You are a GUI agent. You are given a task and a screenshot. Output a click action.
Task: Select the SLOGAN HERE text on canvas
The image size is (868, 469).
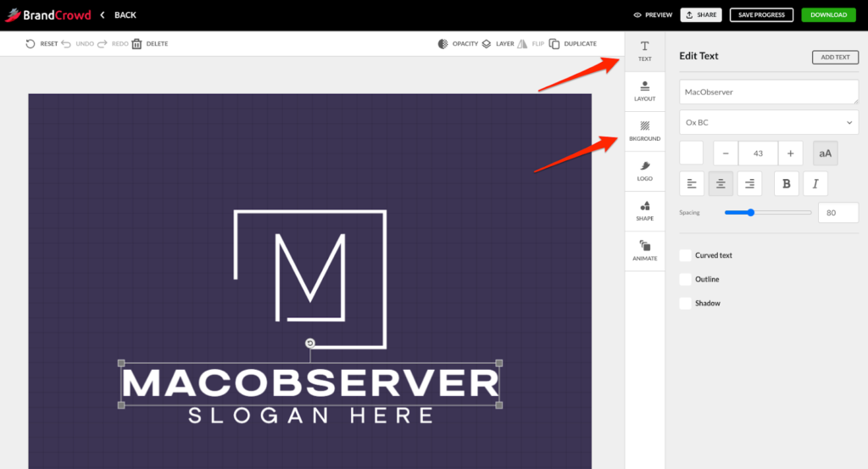(310, 416)
